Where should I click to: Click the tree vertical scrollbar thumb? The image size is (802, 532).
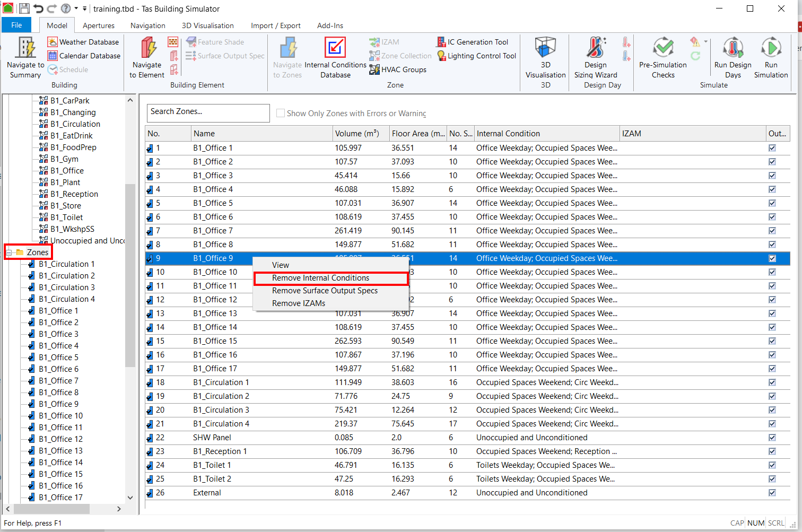130,275
